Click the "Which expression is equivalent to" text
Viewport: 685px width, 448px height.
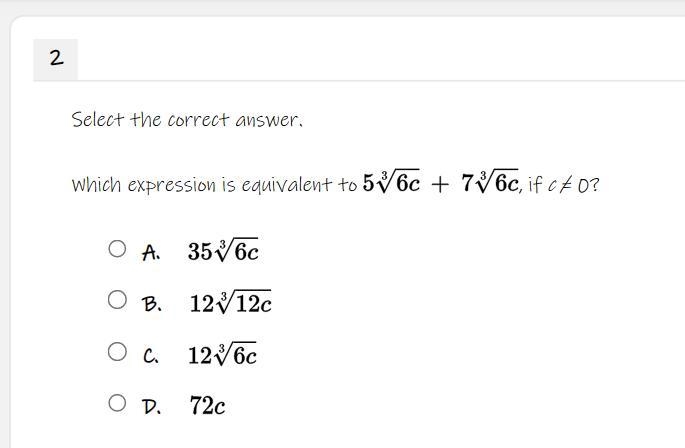click(214, 185)
